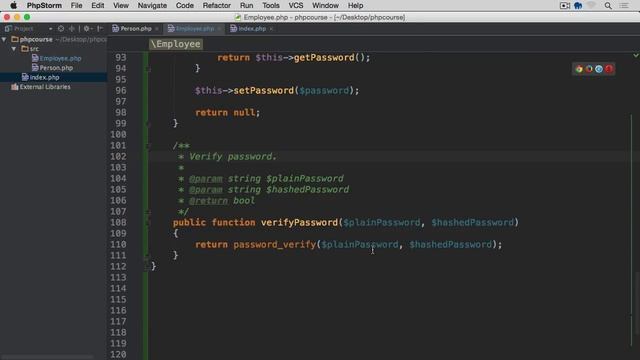Close the Person.php tab
Viewport: 640px width, 360px height.
[157, 29]
